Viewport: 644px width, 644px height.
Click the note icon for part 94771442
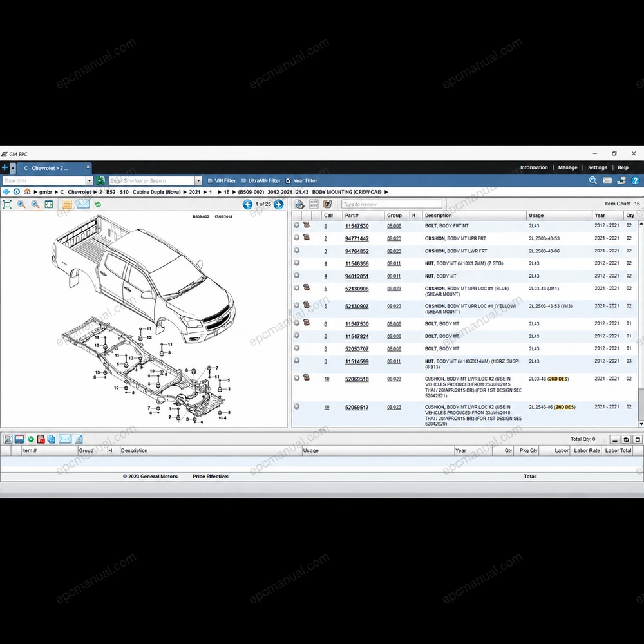point(307,238)
